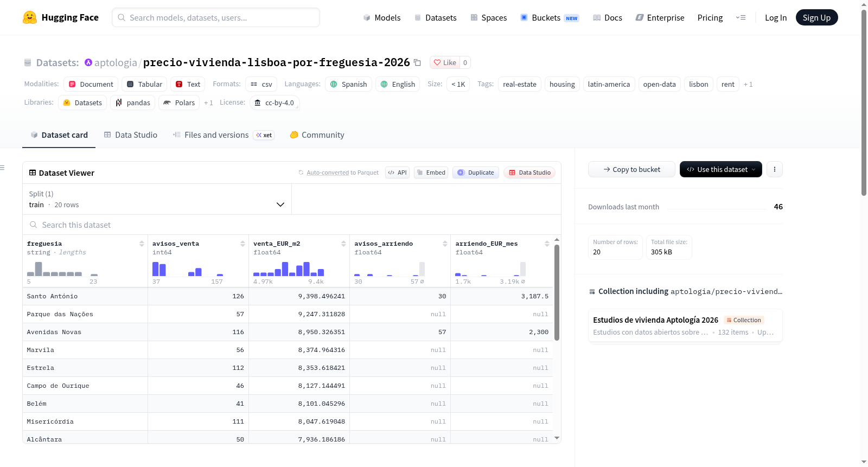The height and width of the screenshot is (467, 868).
Task: Click the Sign Up button
Action: coord(816,18)
